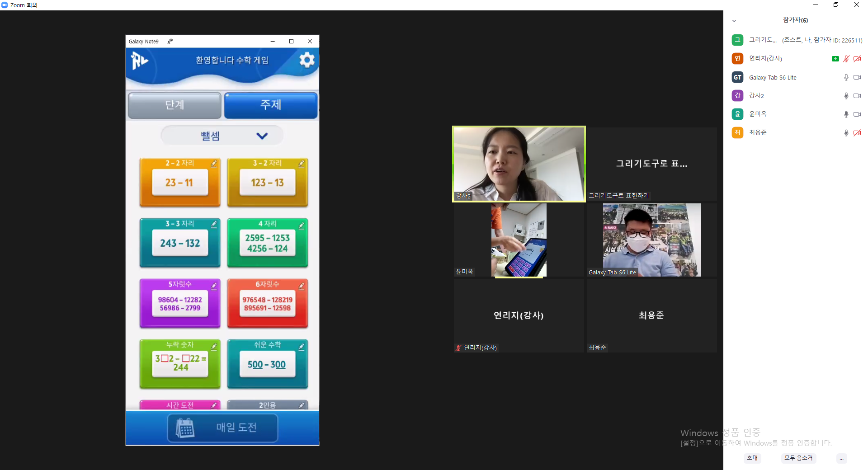The width and height of the screenshot is (868, 470).
Task: Toggle the disabled camera icon for 최용준
Action: pos(857,133)
